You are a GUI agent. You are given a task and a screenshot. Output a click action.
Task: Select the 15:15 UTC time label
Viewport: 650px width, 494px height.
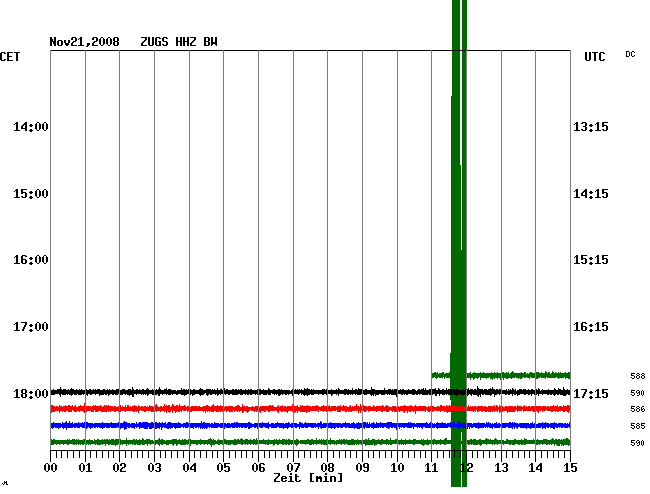591,260
